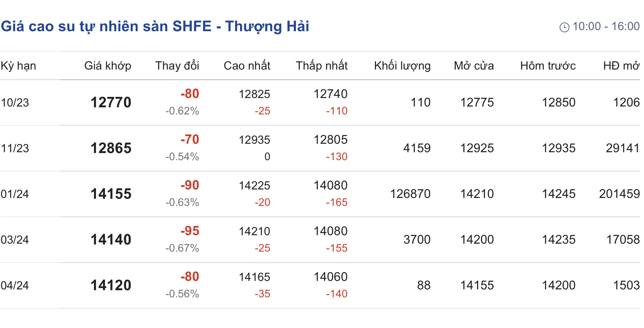
Task: Select the Kỳ hạn column header
Action: (x=18, y=66)
